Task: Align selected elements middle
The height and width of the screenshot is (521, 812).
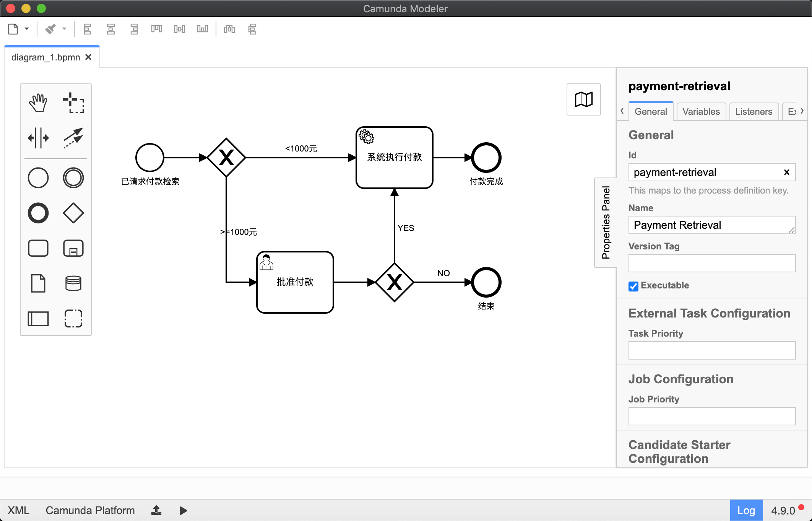Action: point(180,29)
